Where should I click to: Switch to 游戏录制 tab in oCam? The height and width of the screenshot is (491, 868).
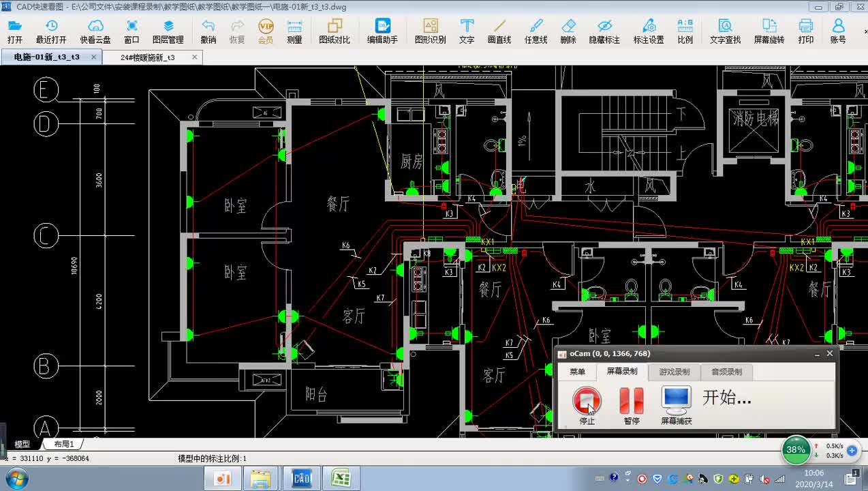pos(674,372)
